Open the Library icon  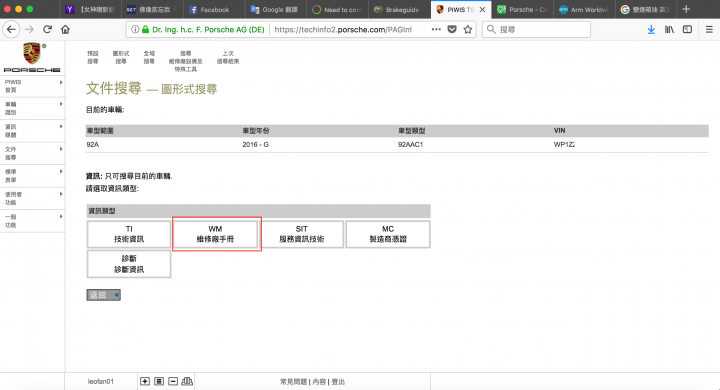[669, 29]
